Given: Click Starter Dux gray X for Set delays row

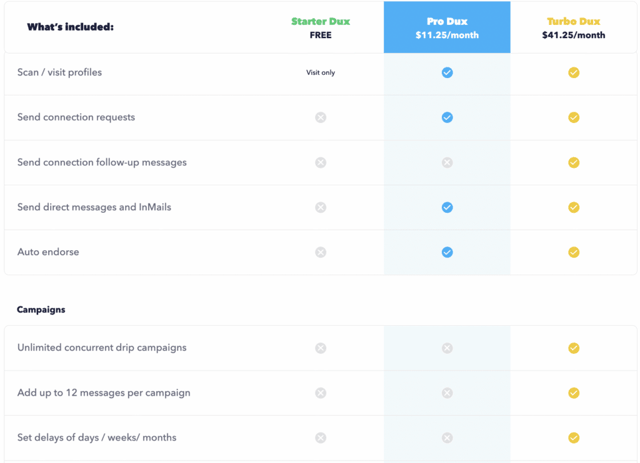Looking at the screenshot, I should 320,438.
